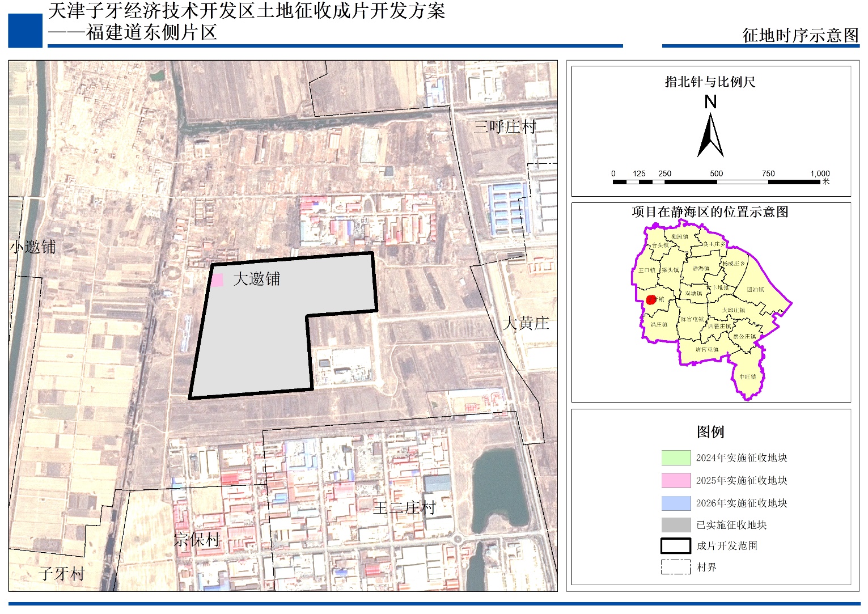Click the 征地时序示意图 title text
868x614 pixels.
coord(800,35)
